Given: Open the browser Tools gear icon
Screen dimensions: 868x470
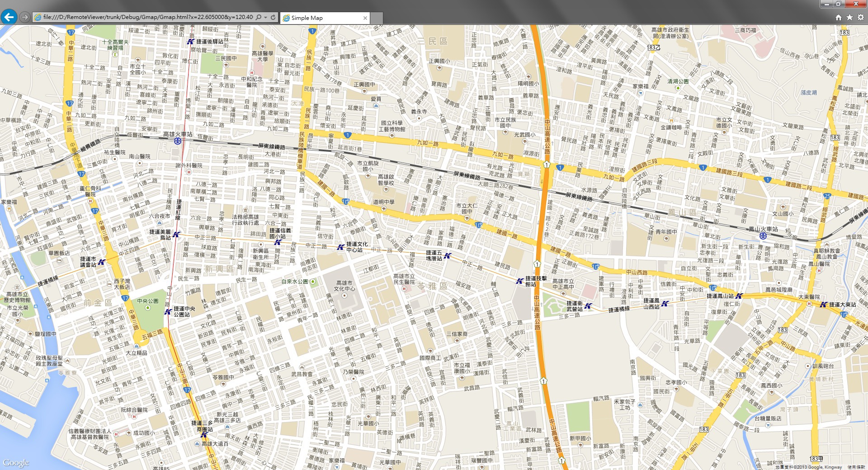Looking at the screenshot, I should tap(861, 17).
